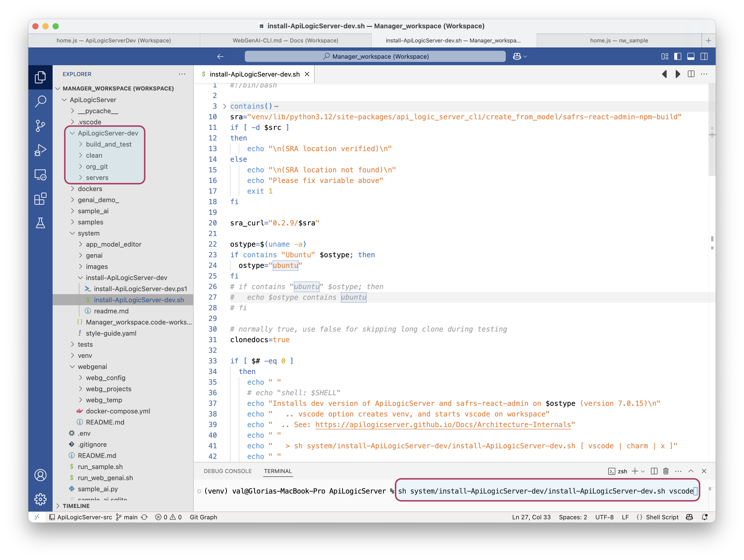Open terminal panel More Actions ellipsis

[678, 471]
